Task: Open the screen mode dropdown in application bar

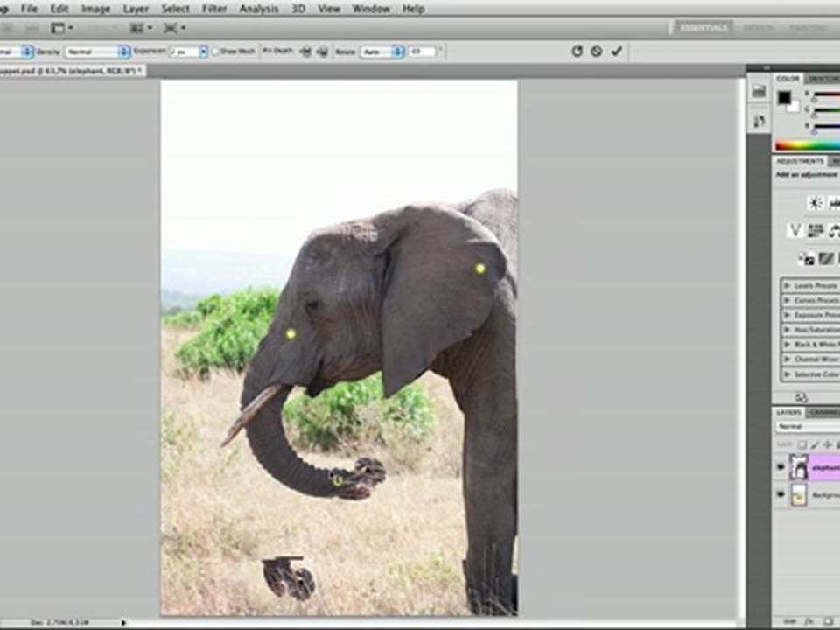Action: click(175, 28)
